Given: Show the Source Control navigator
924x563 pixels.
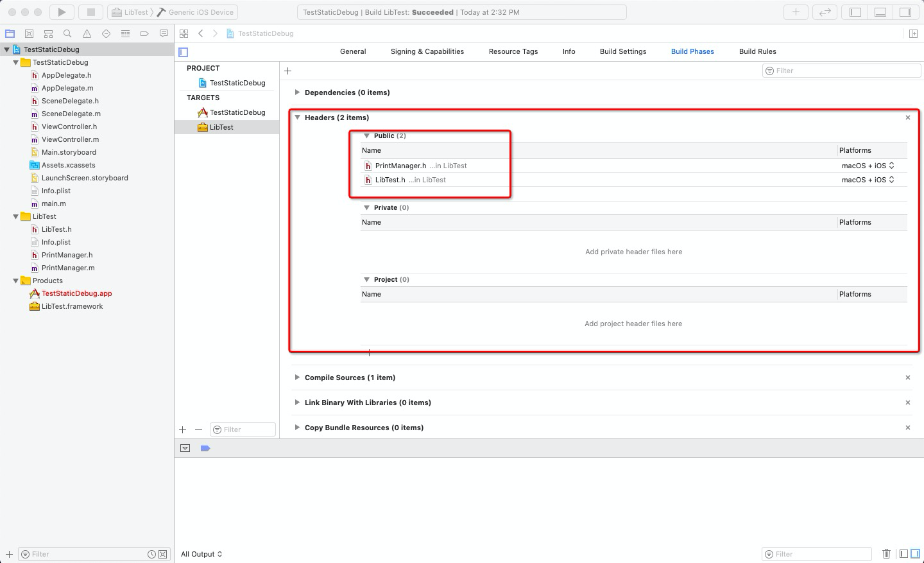Looking at the screenshot, I should tap(29, 33).
